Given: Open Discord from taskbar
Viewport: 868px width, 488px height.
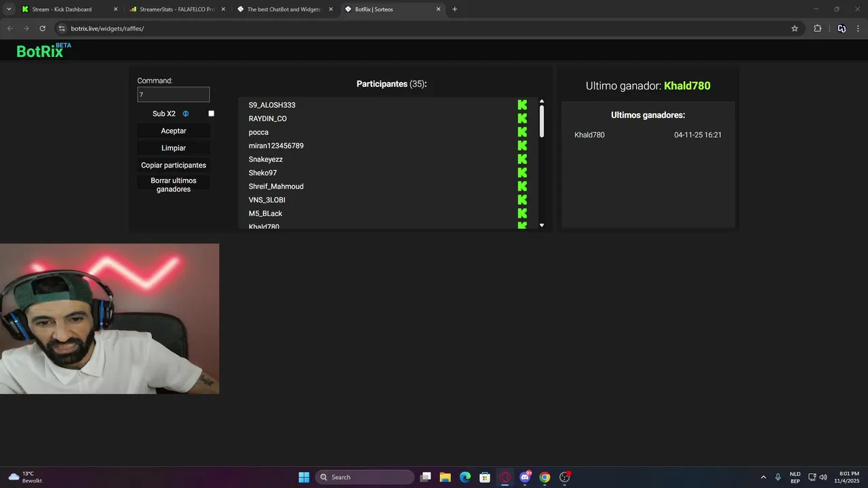Looking at the screenshot, I should pos(525,477).
